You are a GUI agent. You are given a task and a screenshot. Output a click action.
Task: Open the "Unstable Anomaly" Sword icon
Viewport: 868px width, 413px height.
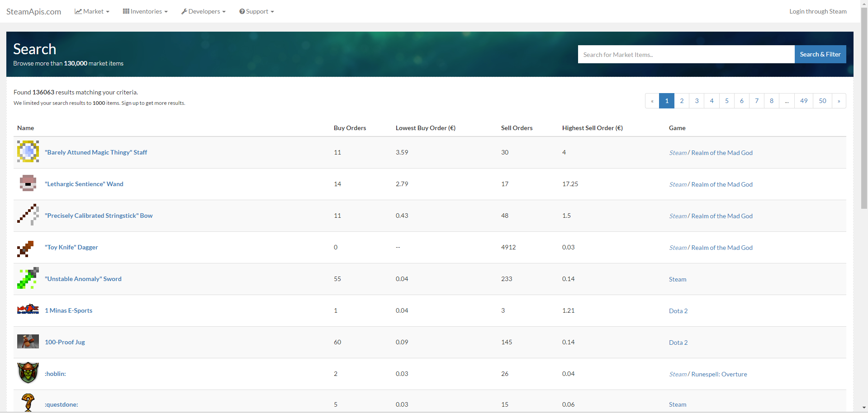(28, 278)
